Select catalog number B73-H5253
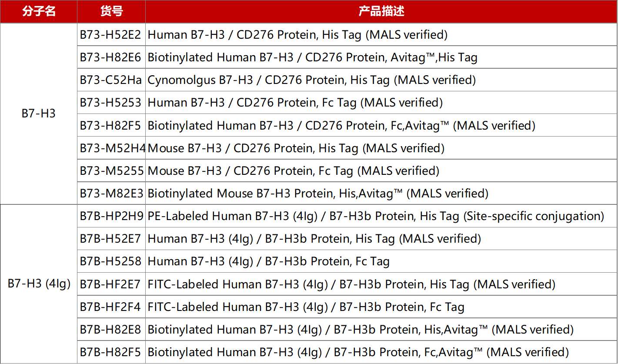Viewport: 618px width, 364px height. pyautogui.click(x=110, y=103)
